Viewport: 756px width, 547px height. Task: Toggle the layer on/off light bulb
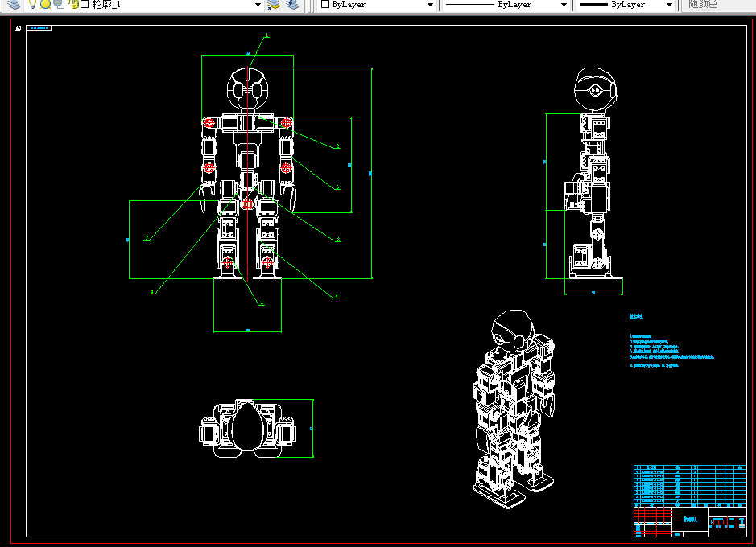coord(32,4)
